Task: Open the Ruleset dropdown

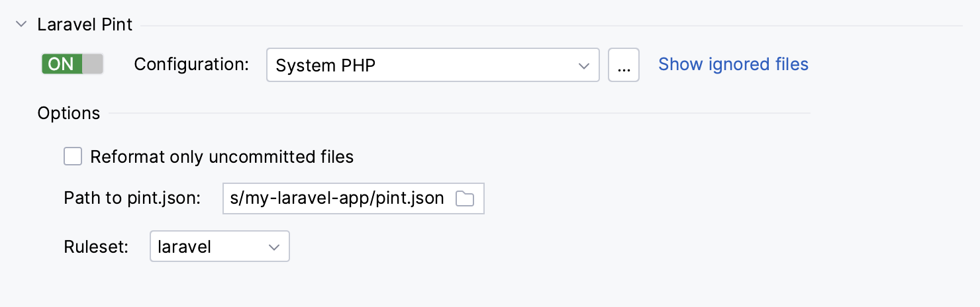Action: [x=220, y=247]
